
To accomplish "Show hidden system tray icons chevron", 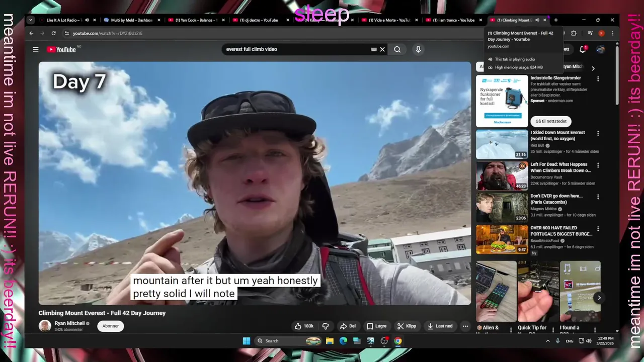I will pyautogui.click(x=548, y=341).
